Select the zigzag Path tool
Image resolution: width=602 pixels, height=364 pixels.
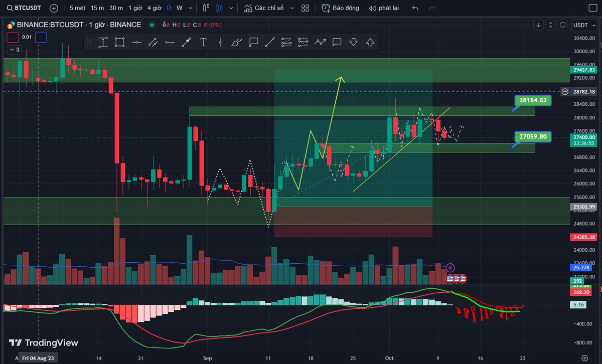pyautogui.click(x=320, y=42)
